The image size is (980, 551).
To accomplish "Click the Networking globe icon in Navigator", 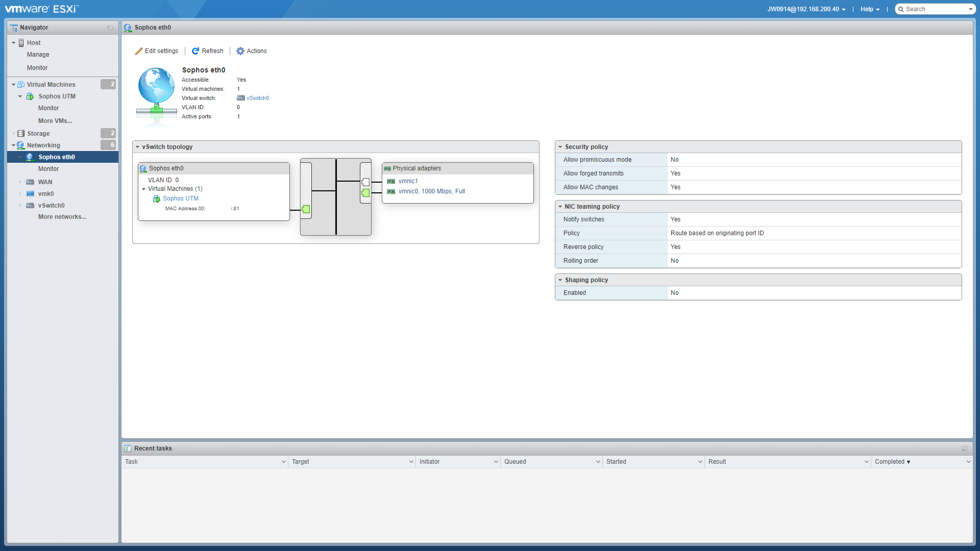I will click(x=20, y=145).
